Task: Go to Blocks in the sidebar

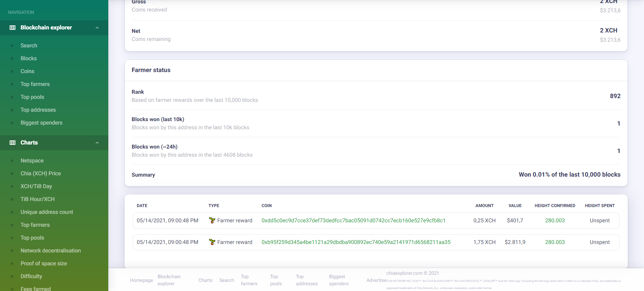Action: click(29, 58)
